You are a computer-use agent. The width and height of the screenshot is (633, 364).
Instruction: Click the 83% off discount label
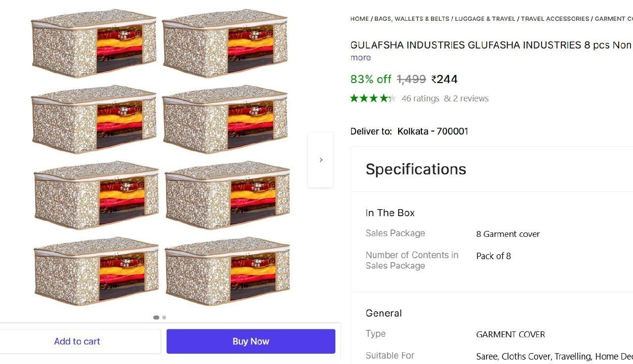pyautogui.click(x=371, y=79)
